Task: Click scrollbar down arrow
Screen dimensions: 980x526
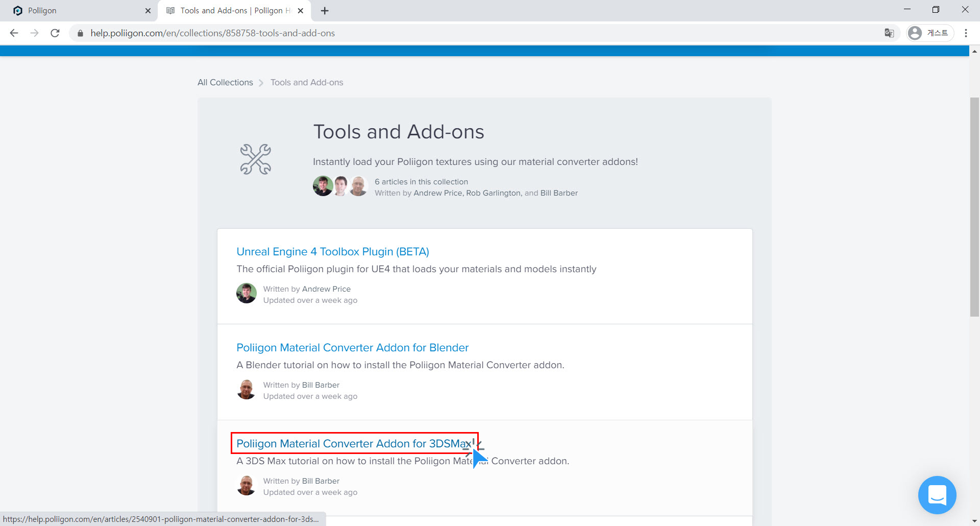Action: click(974, 521)
